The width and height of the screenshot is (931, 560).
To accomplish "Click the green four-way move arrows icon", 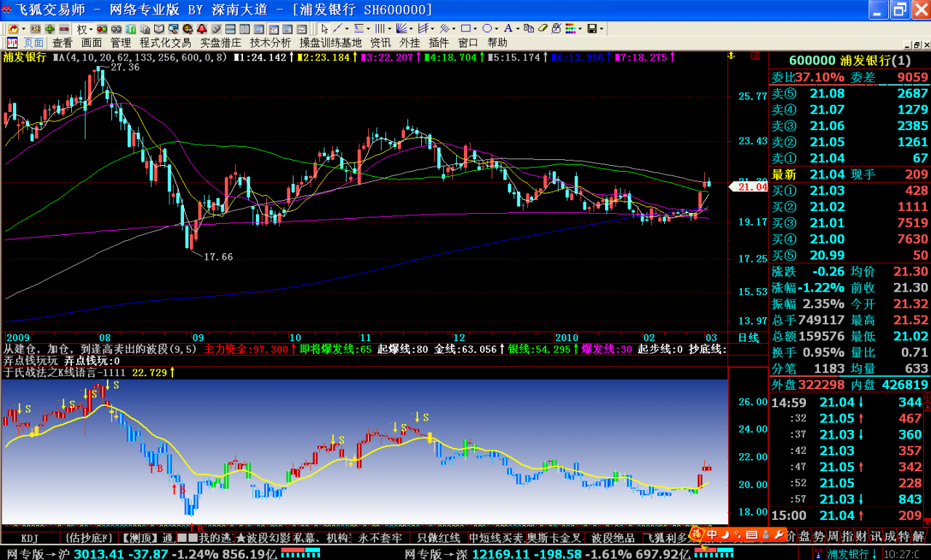I will pos(49,29).
